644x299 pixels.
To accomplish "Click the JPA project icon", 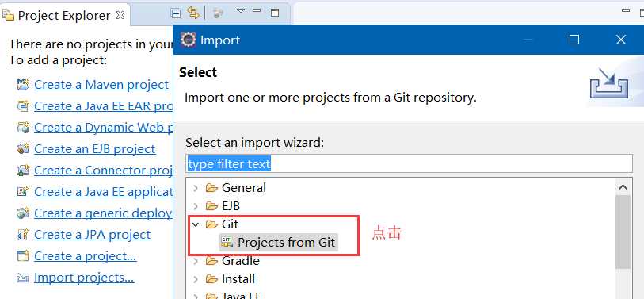I will click(x=23, y=235).
